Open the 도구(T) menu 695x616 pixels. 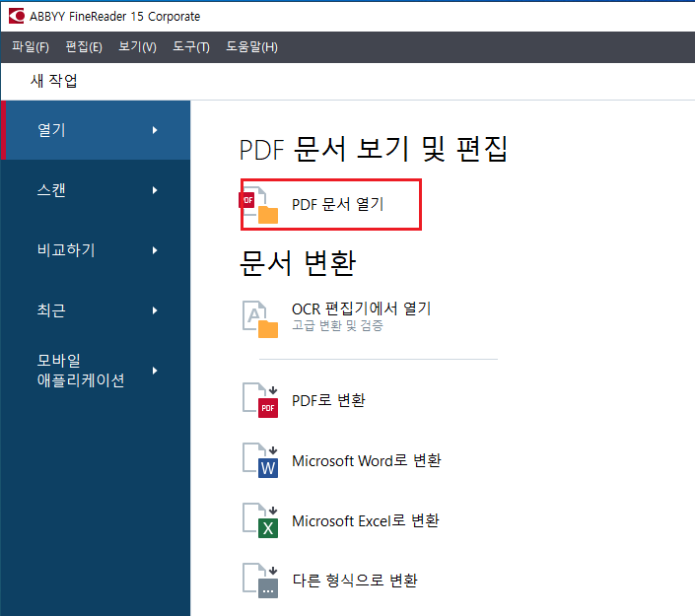pyautogui.click(x=191, y=46)
